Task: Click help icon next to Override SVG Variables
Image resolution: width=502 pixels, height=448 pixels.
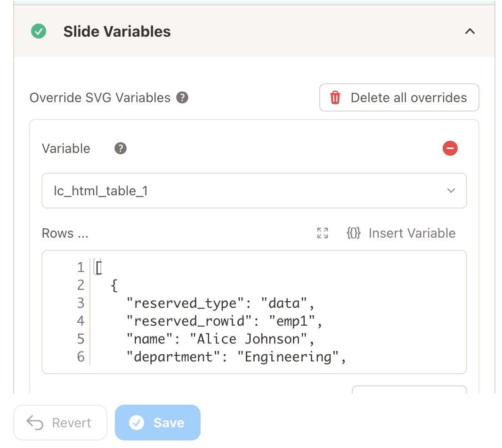Action: click(182, 98)
